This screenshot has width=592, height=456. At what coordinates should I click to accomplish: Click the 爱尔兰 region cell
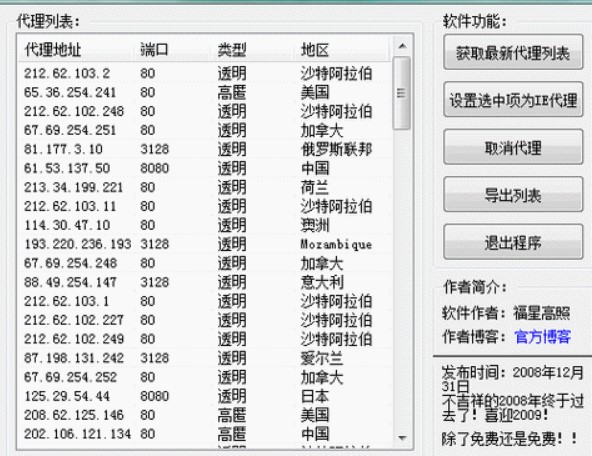click(322, 358)
